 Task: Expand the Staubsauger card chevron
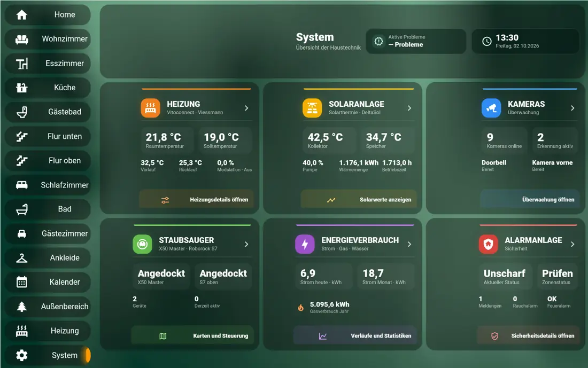tap(246, 244)
